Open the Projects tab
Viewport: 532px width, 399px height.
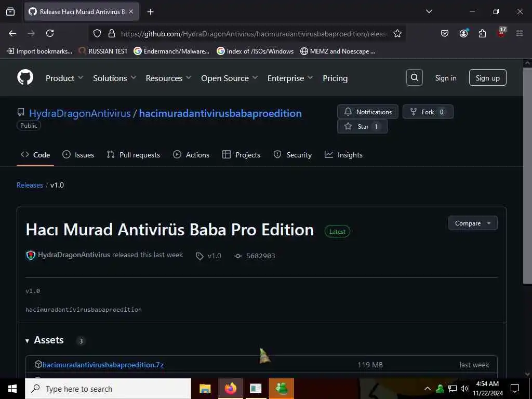click(241, 155)
